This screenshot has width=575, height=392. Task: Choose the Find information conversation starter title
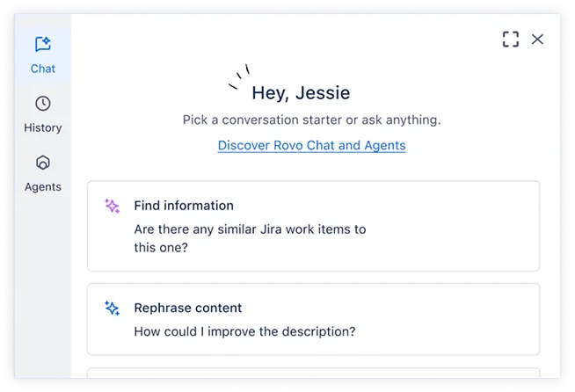click(184, 206)
